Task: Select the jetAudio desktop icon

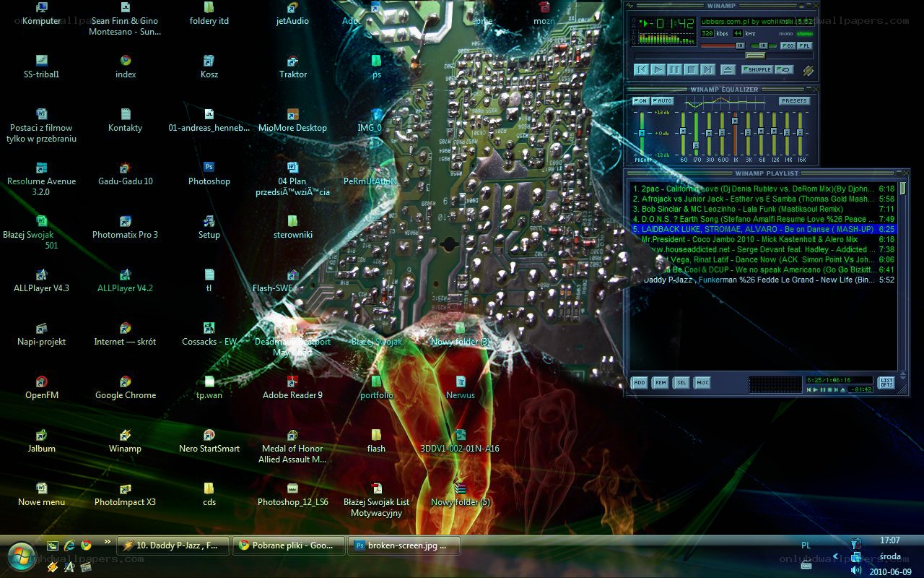Action: click(x=293, y=14)
